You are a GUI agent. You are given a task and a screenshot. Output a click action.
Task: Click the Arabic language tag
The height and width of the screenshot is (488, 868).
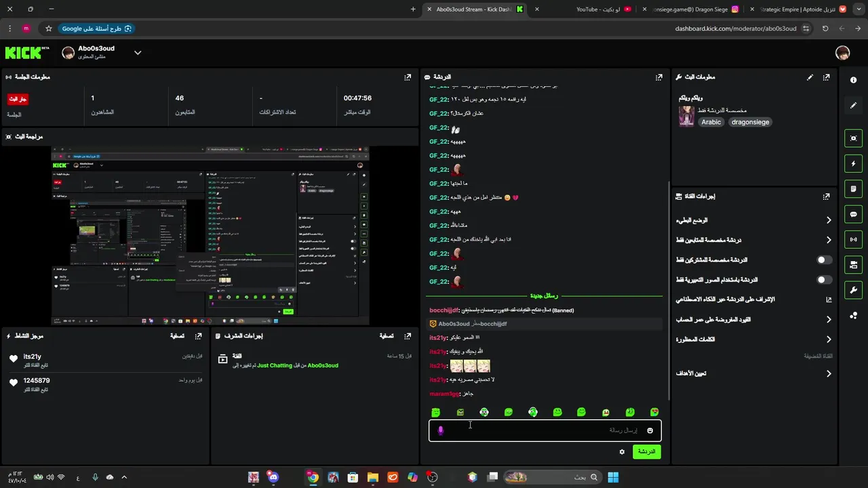(x=711, y=122)
